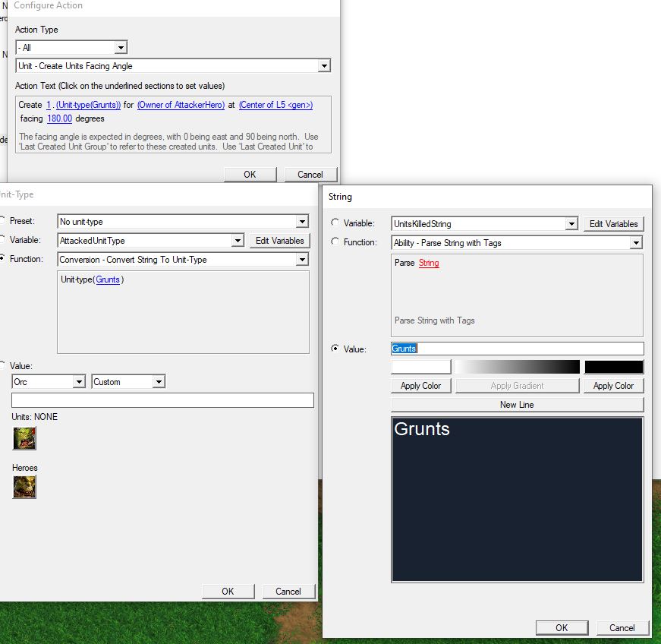Click the 'Grunts' link in Unit-type function box

108,279
